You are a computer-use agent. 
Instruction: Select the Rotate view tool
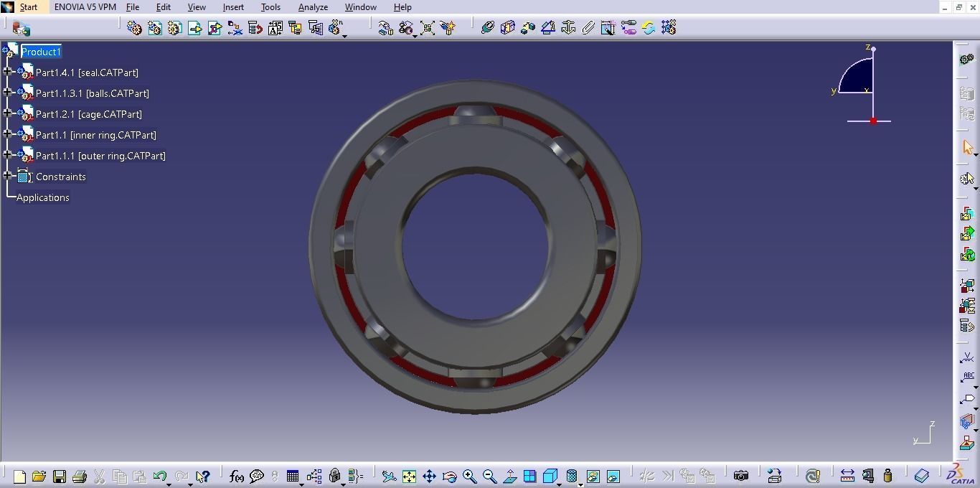coord(449,477)
